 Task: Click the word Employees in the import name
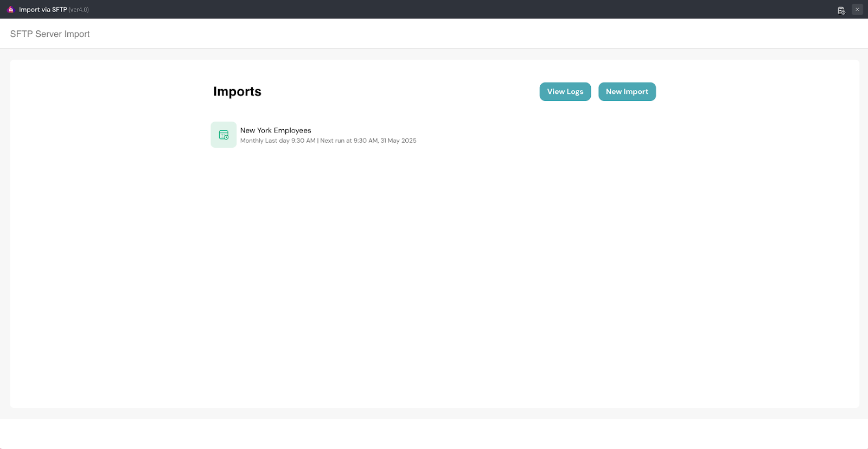(292, 130)
